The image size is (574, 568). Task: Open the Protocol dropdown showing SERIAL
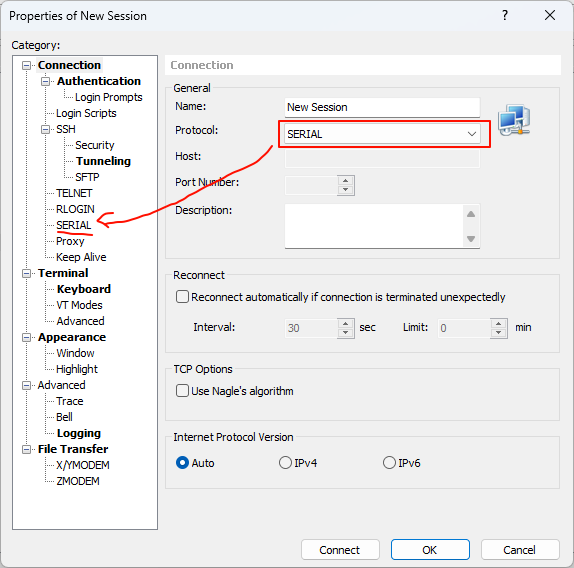tap(382, 134)
